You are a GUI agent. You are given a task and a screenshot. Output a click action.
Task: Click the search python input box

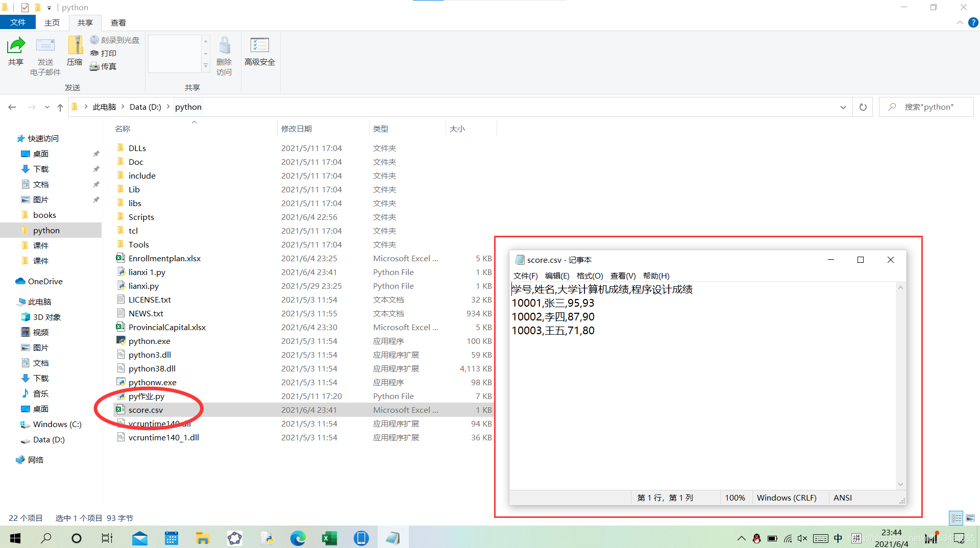[926, 107]
